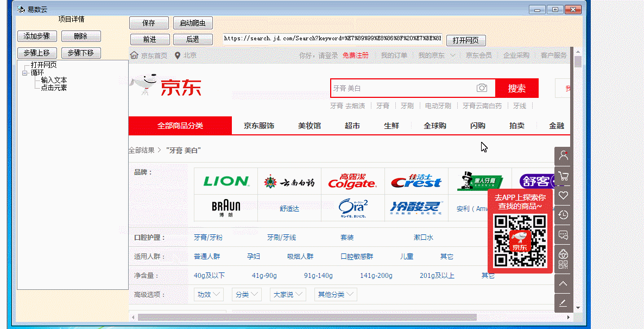Click the 后退 button

tap(193, 40)
